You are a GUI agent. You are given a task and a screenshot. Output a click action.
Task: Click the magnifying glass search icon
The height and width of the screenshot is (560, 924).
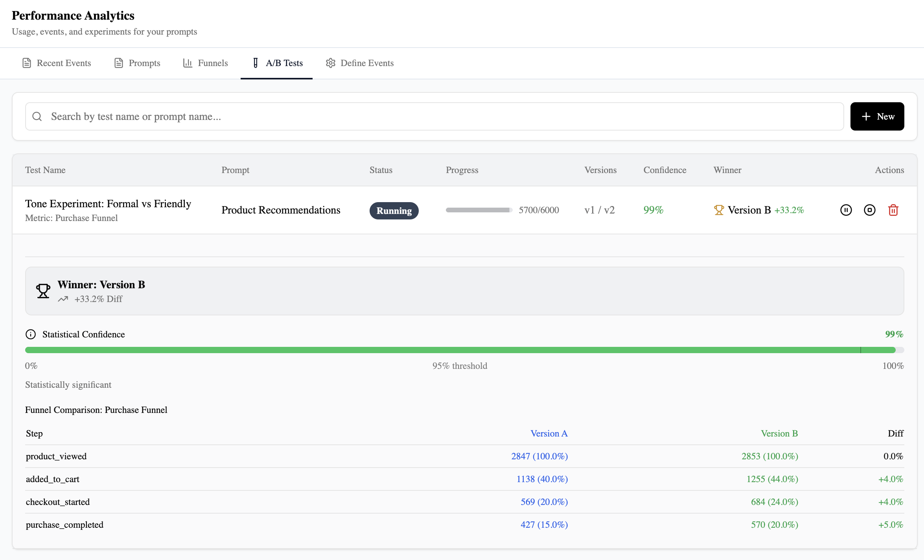37,116
